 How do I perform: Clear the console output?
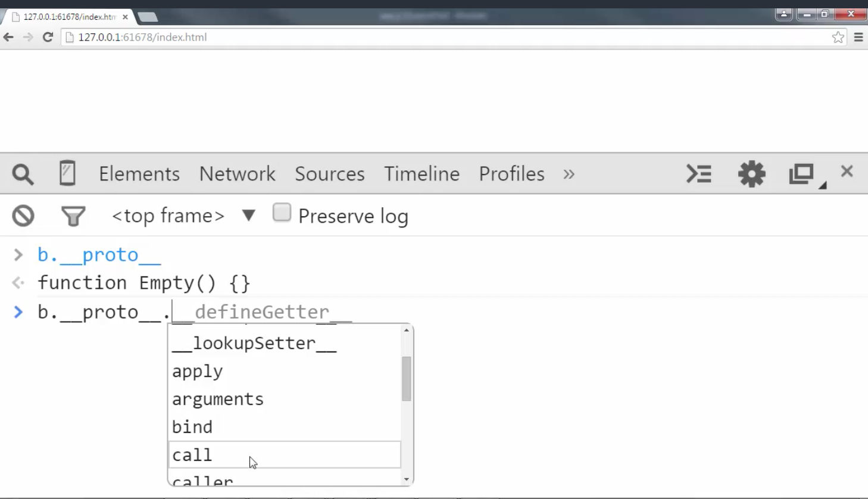point(23,216)
